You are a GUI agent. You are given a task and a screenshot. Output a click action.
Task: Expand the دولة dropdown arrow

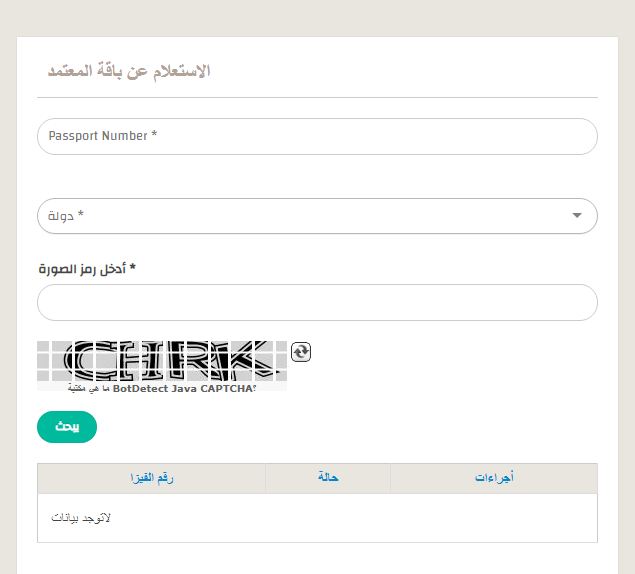(x=577, y=216)
